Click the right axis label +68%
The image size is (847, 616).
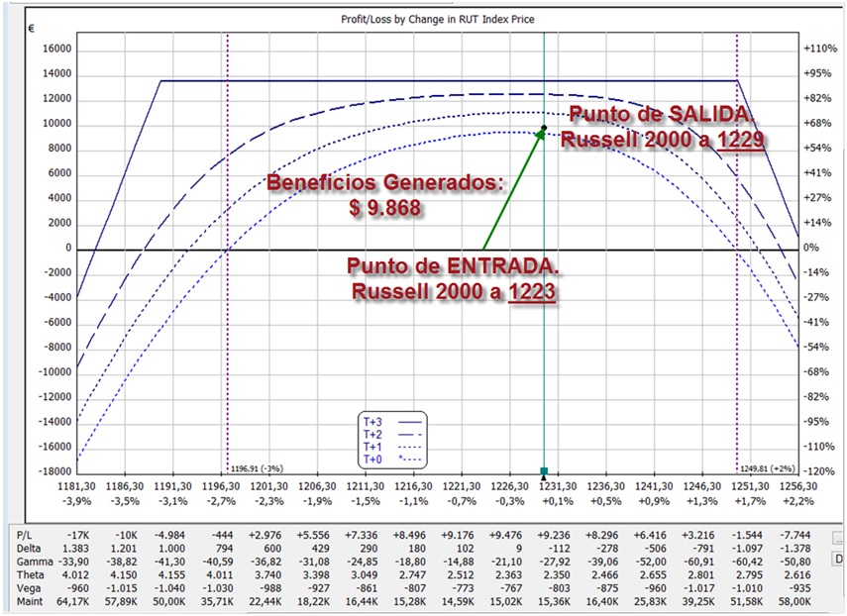[817, 123]
